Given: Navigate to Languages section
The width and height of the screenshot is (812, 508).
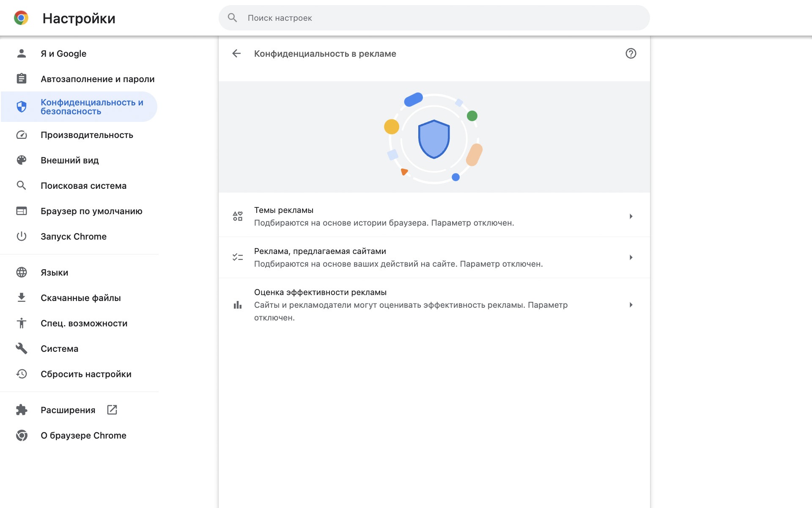Looking at the screenshot, I should pyautogui.click(x=55, y=272).
